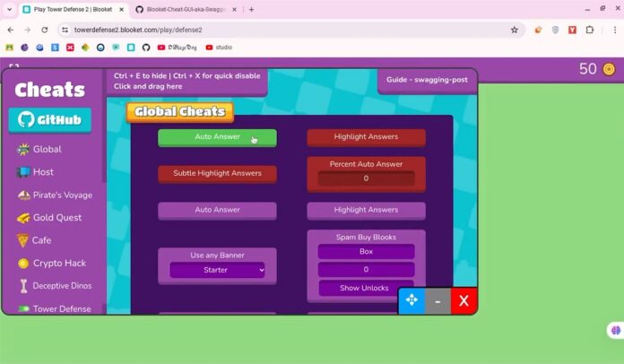Image resolution: width=624 pixels, height=364 pixels.
Task: Select Deceptive Dinos in the sidebar
Action: point(62,286)
